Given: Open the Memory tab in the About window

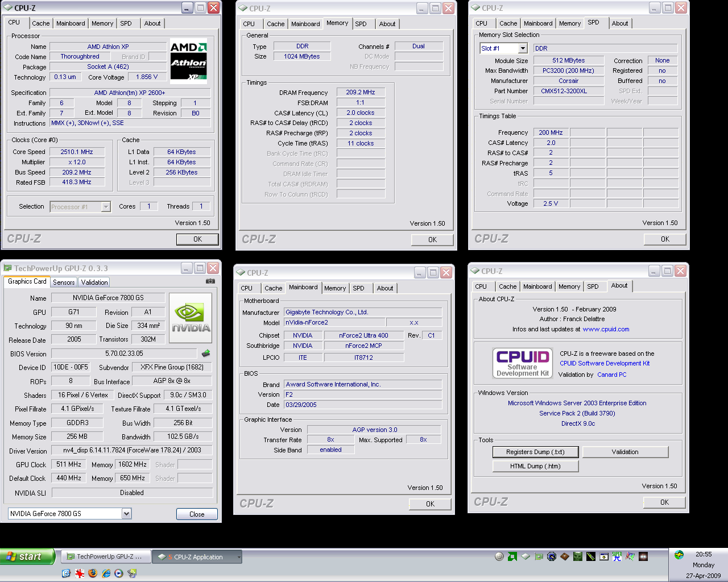Looking at the screenshot, I should tap(569, 286).
